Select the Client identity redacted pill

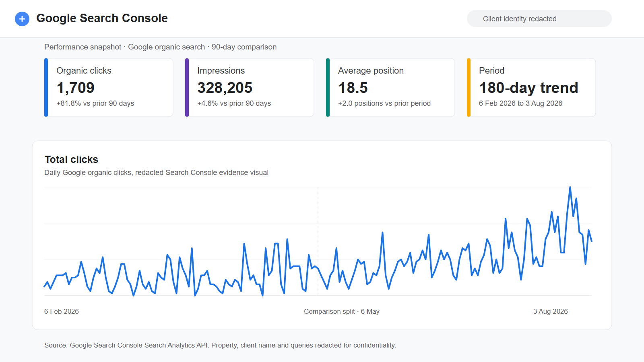[x=539, y=19]
